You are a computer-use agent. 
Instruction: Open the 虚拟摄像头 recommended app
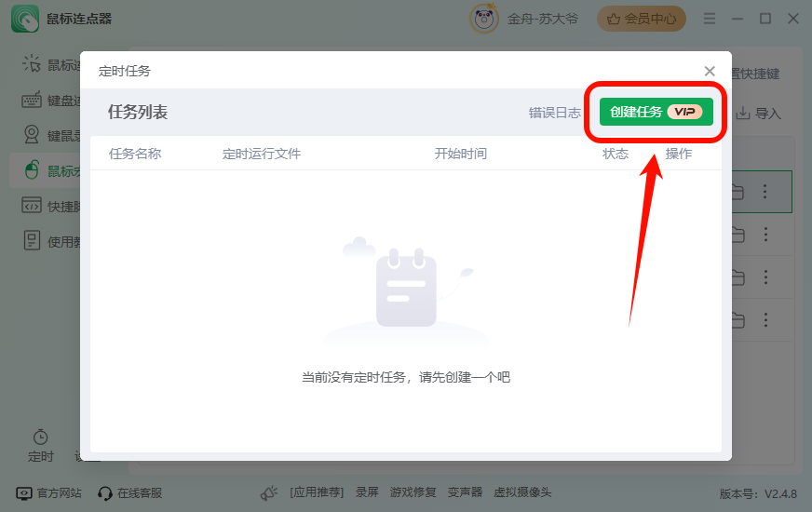click(522, 492)
